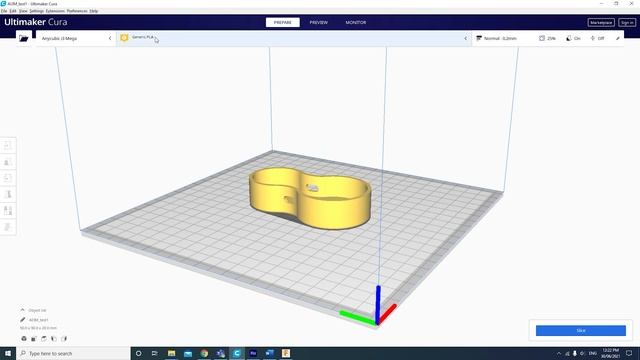
Task: Click the Type here to search box
Action: pyautogui.click(x=73, y=353)
